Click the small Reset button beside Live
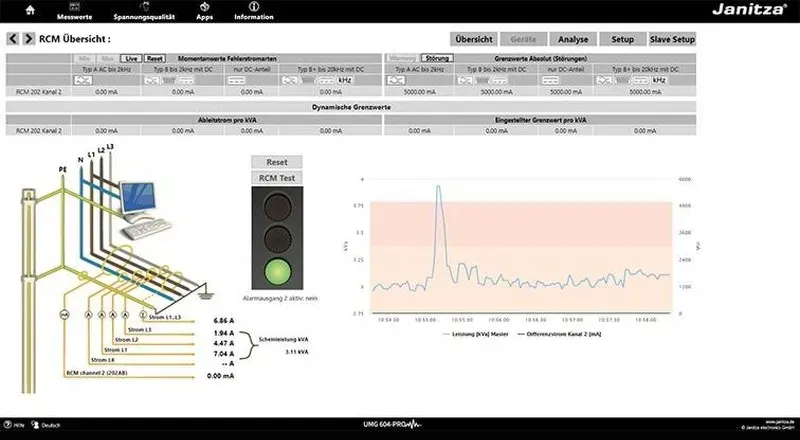Screen dimensions: 800x440 155,59
